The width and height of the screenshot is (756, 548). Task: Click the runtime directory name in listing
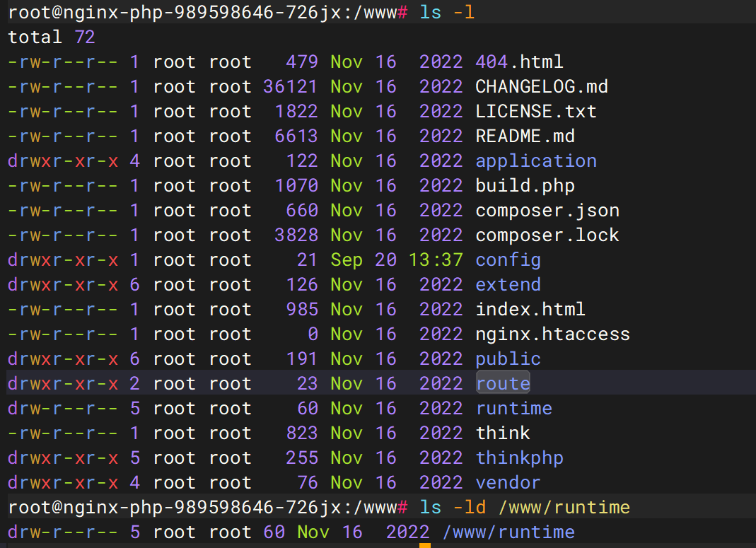pos(514,409)
